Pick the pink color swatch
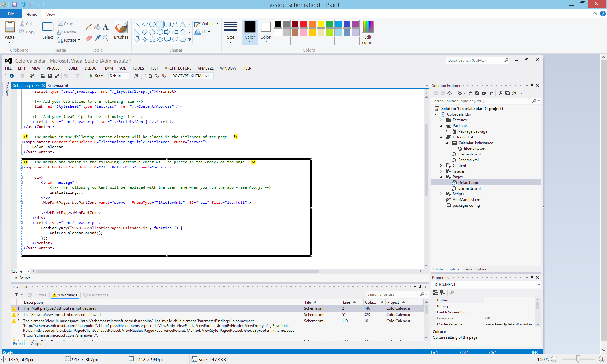 point(304,32)
